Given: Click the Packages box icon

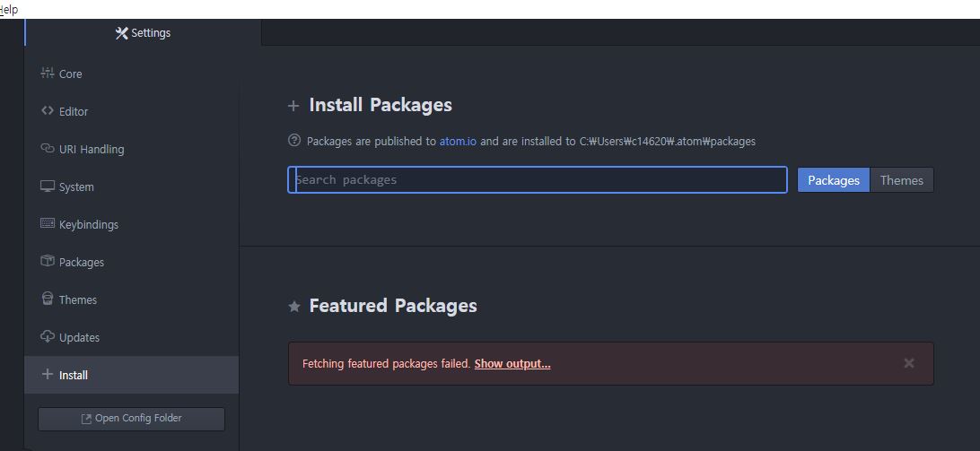Looking at the screenshot, I should (x=48, y=262).
